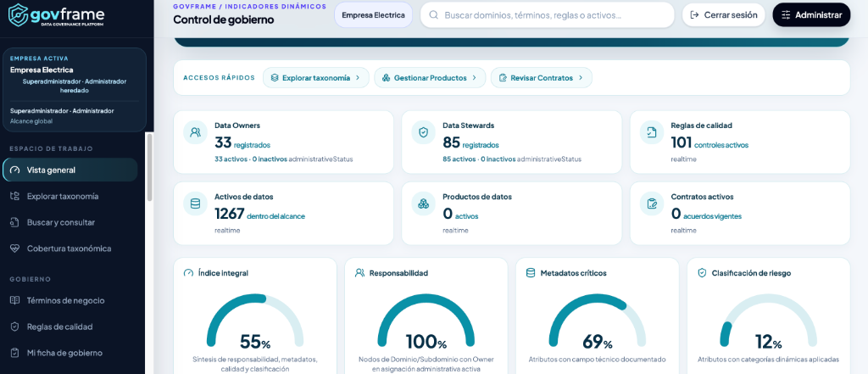Click the Mi ficha de gobierno clipboard icon
The image size is (868, 374).
15,353
